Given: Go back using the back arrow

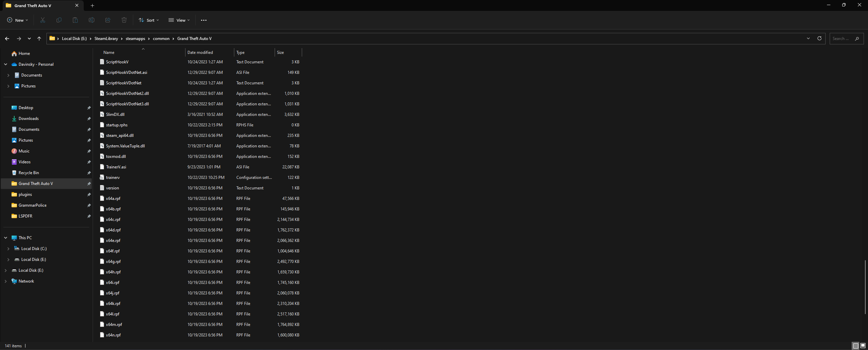Looking at the screenshot, I should point(7,39).
